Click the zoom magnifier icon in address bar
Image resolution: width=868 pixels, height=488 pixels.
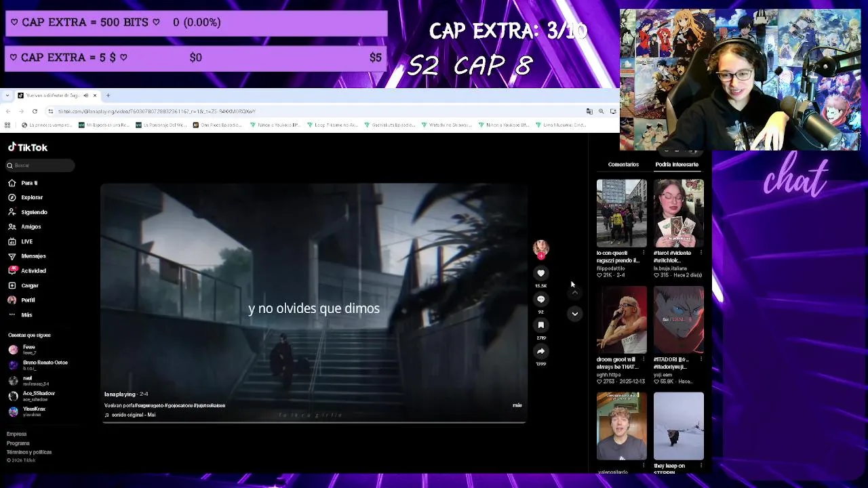(601, 111)
